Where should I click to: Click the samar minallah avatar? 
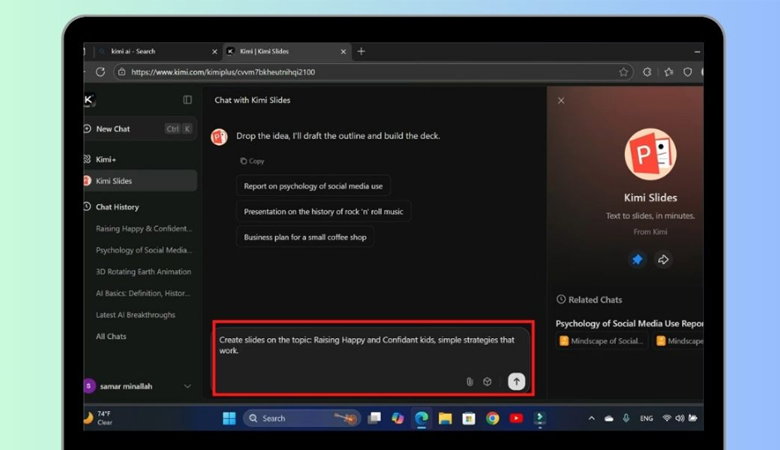[90, 386]
